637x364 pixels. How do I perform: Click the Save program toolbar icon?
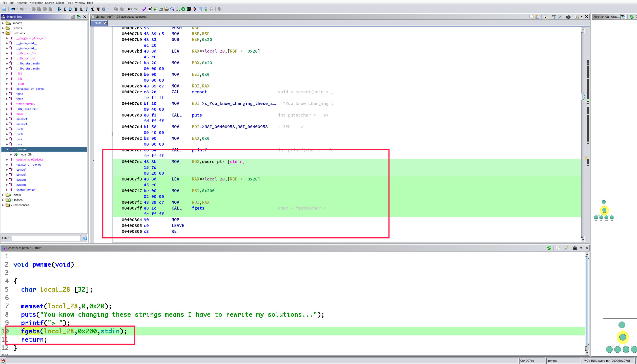[4, 9]
